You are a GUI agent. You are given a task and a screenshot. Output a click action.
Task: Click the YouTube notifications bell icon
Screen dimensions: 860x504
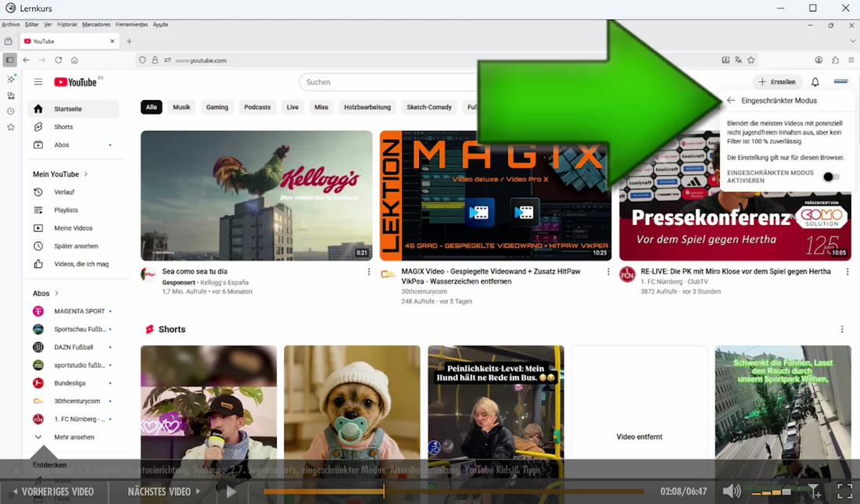click(815, 82)
